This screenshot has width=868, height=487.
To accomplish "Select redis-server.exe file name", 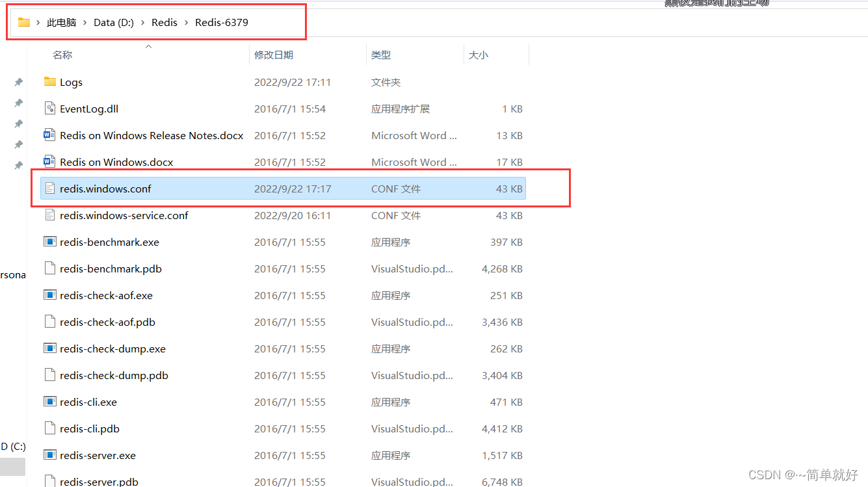I will [98, 455].
